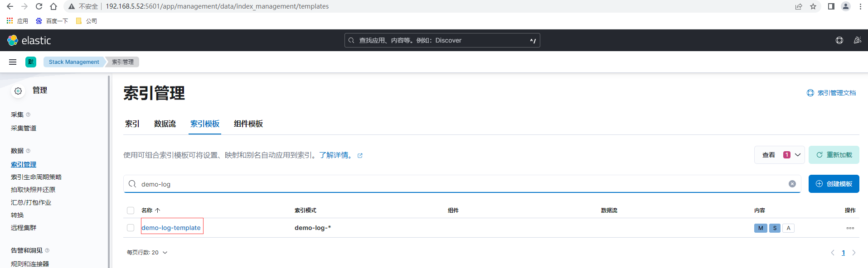
Task: Go back using browser back arrow
Action: coord(10,6)
